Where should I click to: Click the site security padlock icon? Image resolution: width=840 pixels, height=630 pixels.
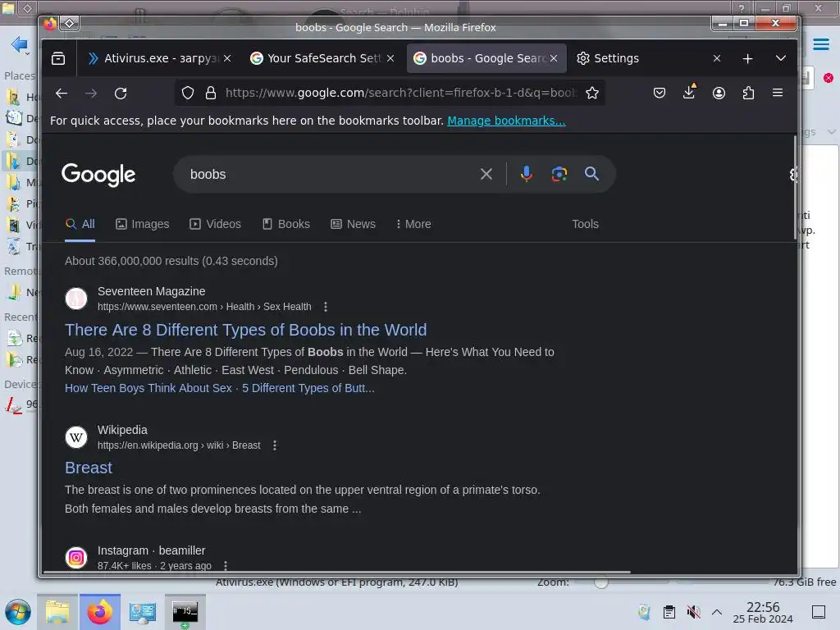[x=211, y=94]
